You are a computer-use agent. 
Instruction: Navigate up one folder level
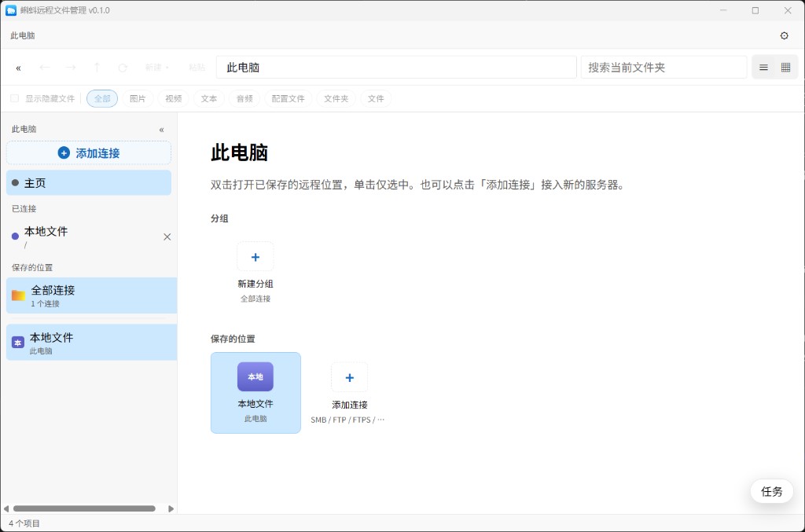pyautogui.click(x=97, y=68)
